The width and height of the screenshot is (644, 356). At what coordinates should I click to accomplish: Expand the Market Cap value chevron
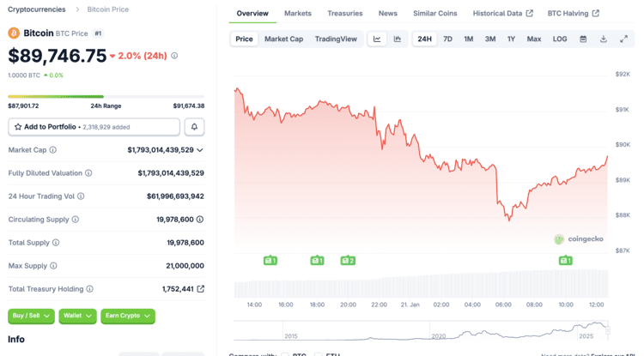pos(200,150)
